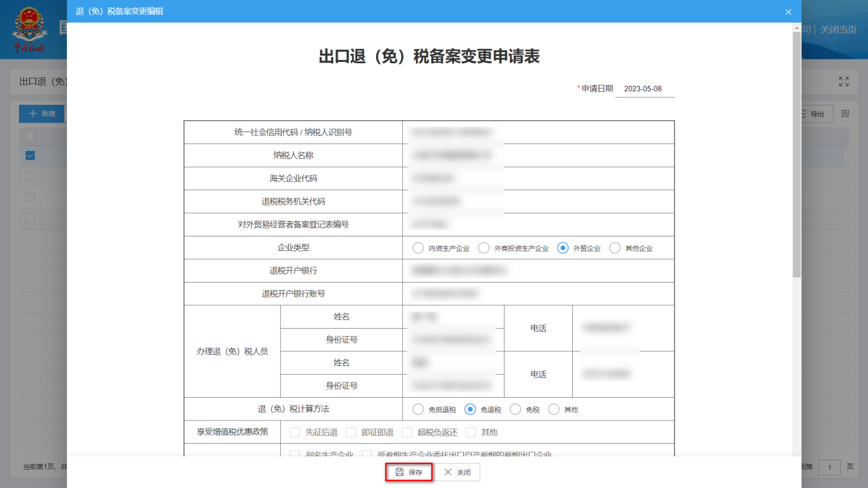This screenshot has height=488, width=868.
Task: Click the fullscreen expand icon on the table panel
Action: [843, 82]
